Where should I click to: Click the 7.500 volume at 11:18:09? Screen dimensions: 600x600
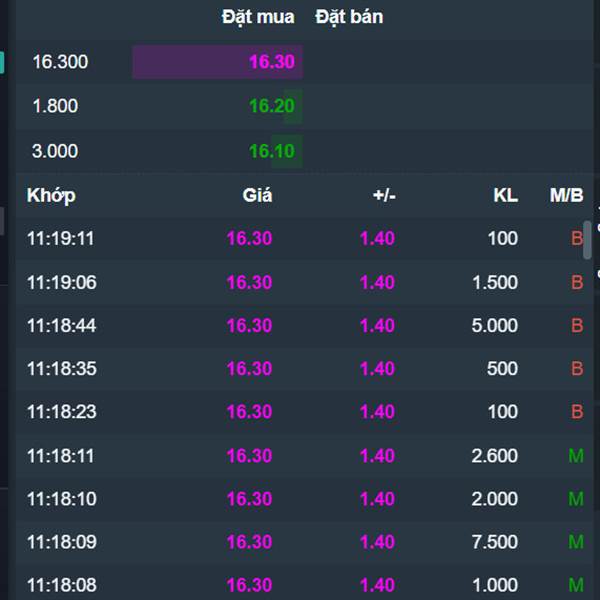tap(495, 542)
